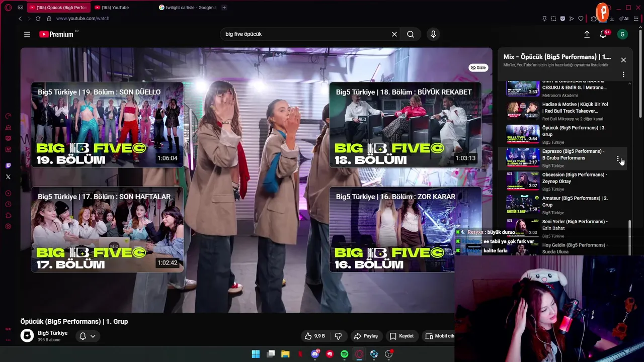Switch to the twilight carlisle Google tab

click(187, 8)
